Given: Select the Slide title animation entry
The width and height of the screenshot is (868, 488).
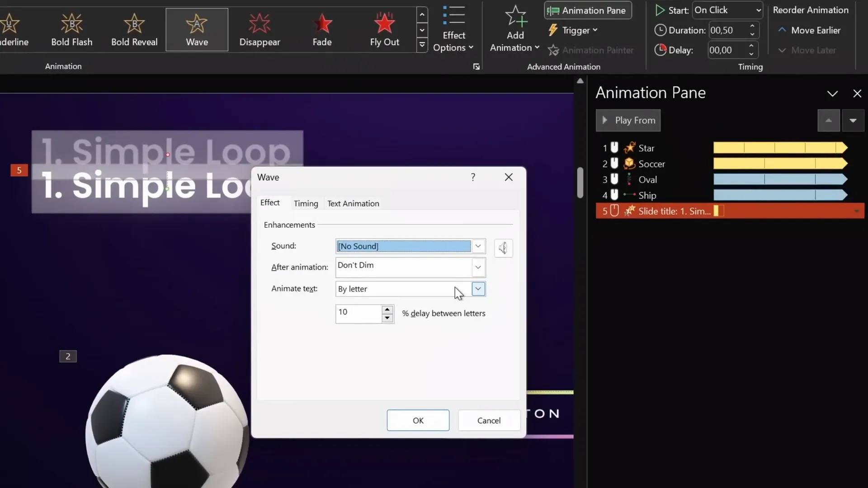Looking at the screenshot, I should (730, 211).
